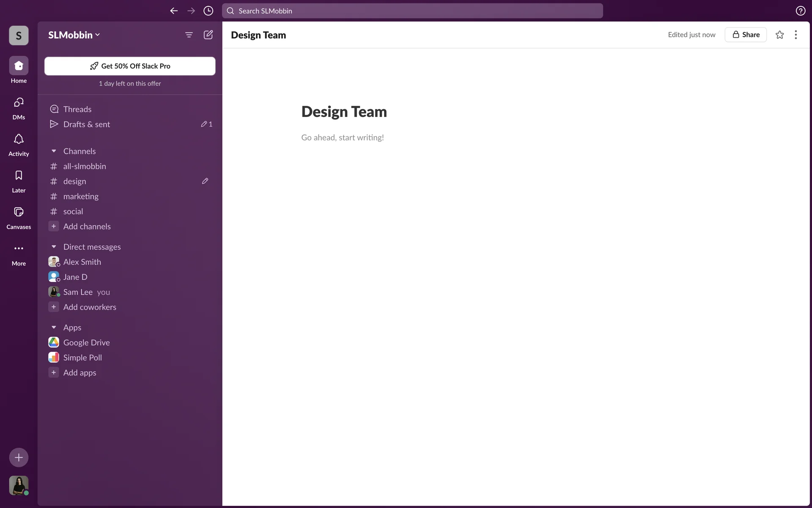
Task: Star the Design Team canvas
Action: pos(779,35)
